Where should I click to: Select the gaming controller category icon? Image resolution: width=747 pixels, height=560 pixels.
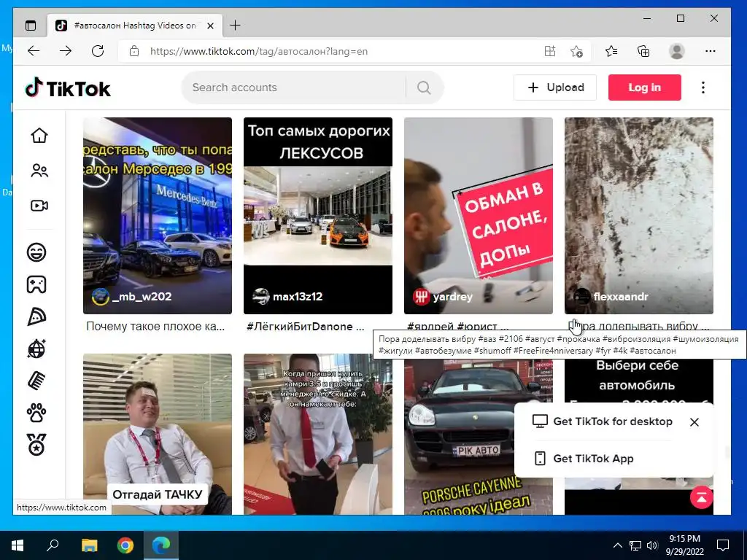pyautogui.click(x=36, y=284)
